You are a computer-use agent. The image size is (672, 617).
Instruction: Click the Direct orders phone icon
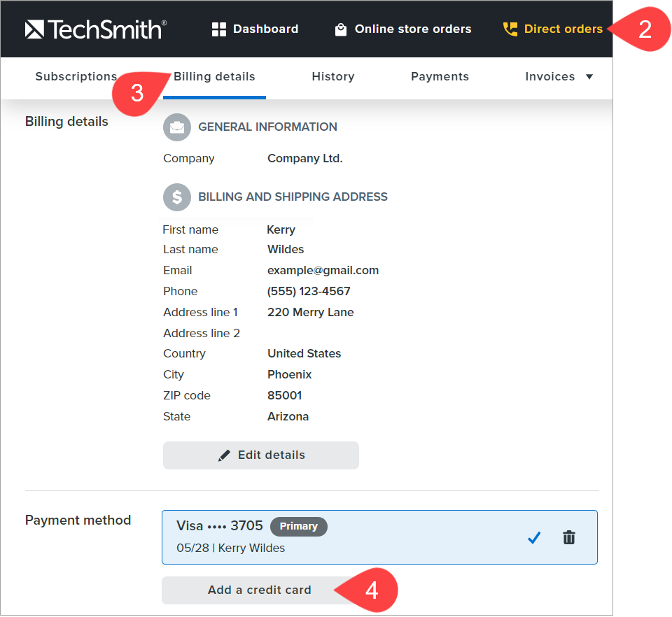tap(510, 29)
